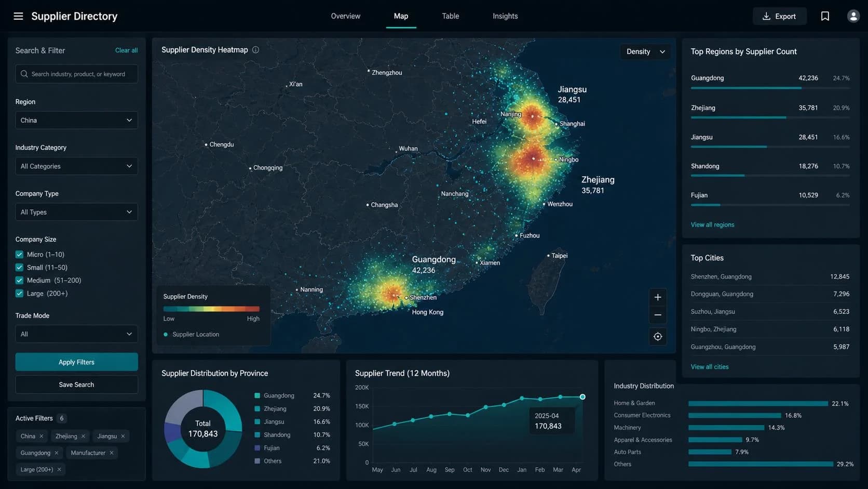
Task: Click the Home & Garden distribution bar
Action: pyautogui.click(x=758, y=404)
